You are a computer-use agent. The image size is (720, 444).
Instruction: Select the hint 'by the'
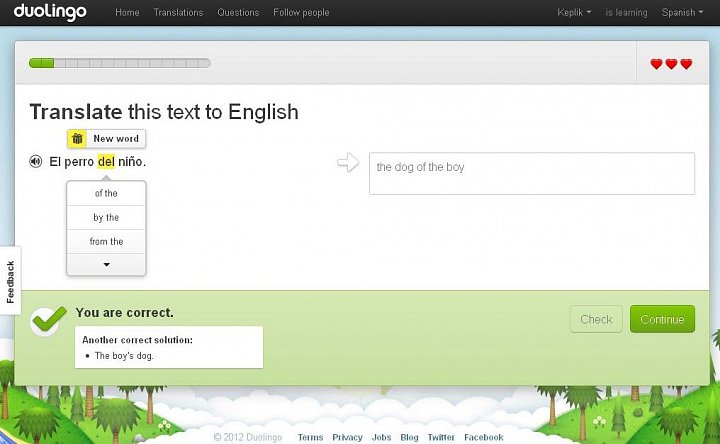(x=106, y=217)
